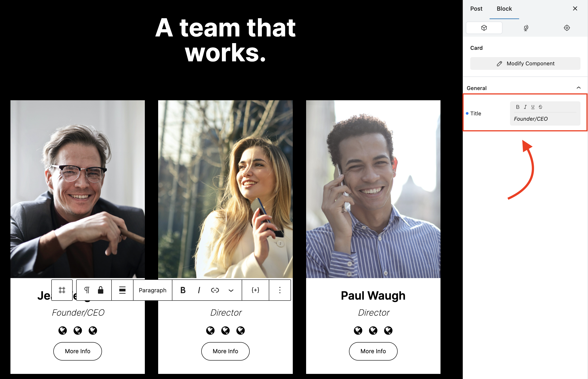Click the lock icon in block toolbar

click(101, 290)
